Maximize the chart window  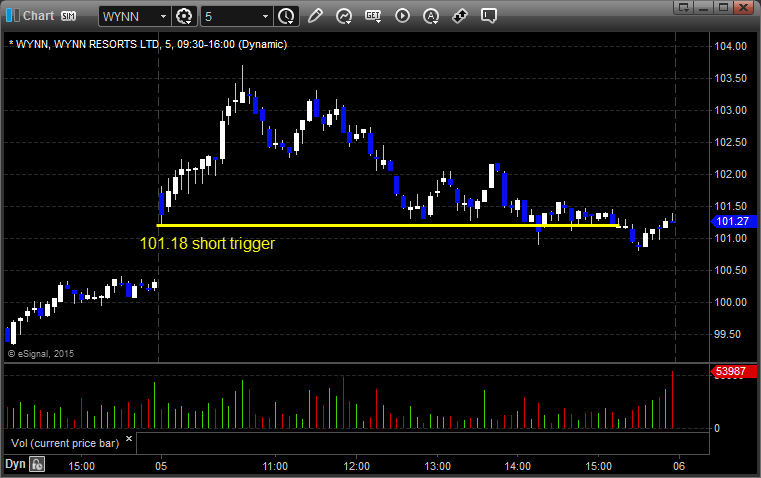coord(724,7)
